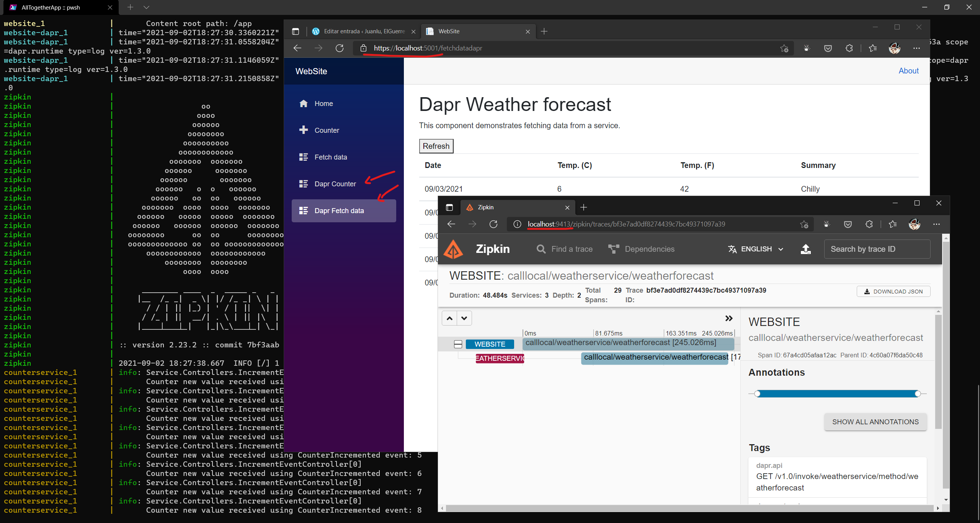Click the Find a trace search icon

[541, 249]
